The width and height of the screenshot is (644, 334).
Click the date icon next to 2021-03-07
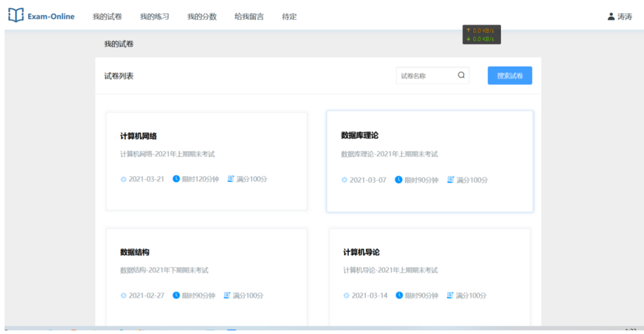tap(344, 180)
